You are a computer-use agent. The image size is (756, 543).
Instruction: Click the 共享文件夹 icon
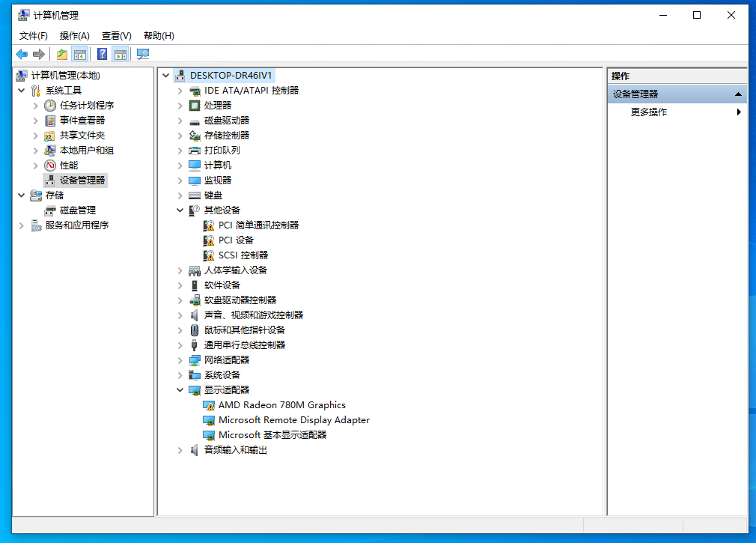(49, 136)
